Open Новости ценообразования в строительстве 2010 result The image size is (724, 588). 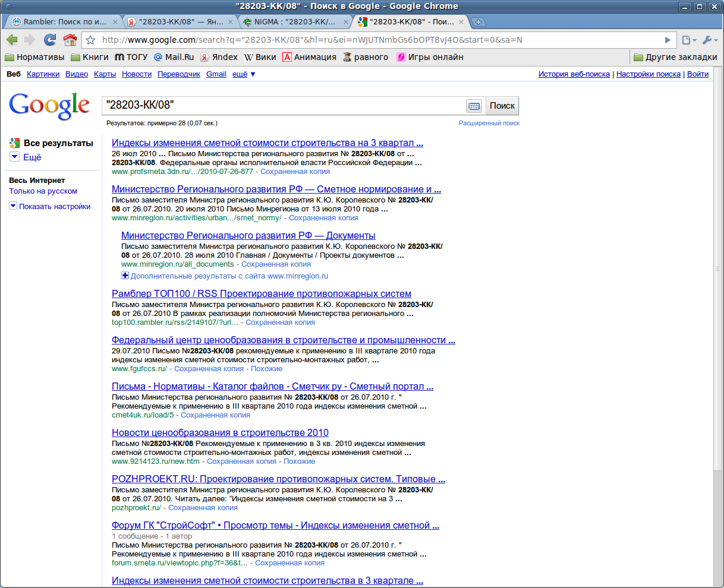click(220, 433)
